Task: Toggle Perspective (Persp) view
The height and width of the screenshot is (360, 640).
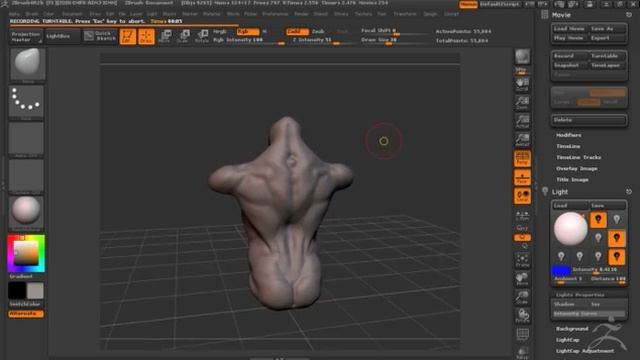Action: 522,158
